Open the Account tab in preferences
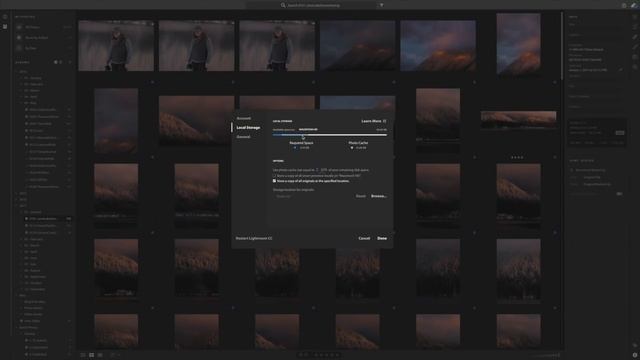The height and width of the screenshot is (360, 640). (244, 118)
